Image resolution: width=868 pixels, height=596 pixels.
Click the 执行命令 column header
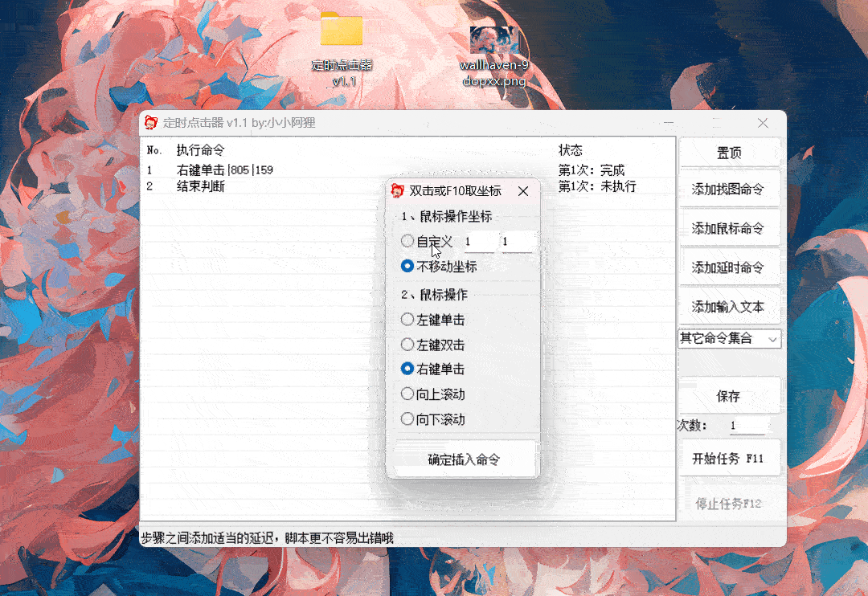pos(200,150)
